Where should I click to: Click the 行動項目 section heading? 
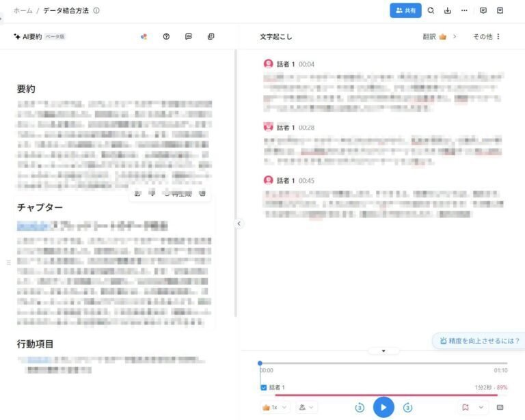(35, 344)
